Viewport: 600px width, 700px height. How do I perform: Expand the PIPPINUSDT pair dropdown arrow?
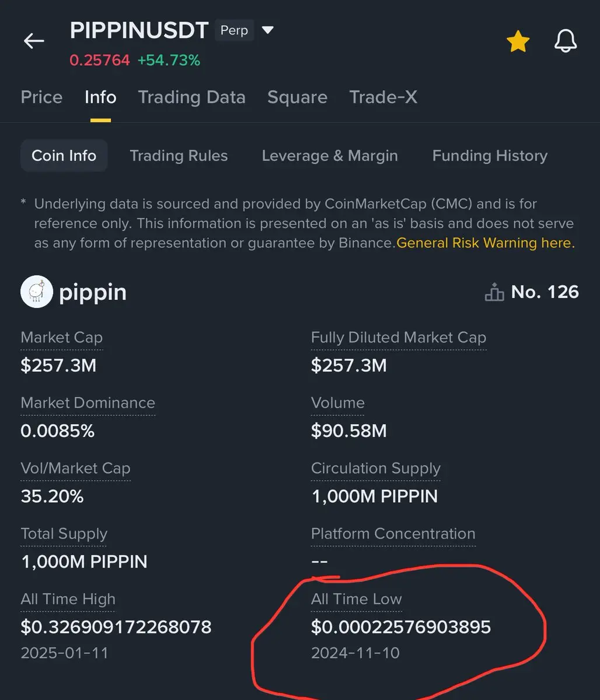[x=267, y=30]
